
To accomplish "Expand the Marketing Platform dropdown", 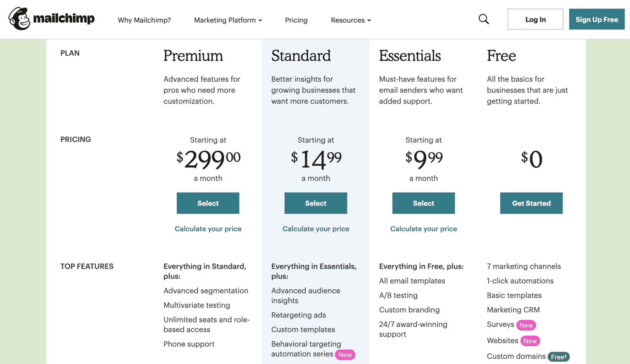I will coord(228,20).
